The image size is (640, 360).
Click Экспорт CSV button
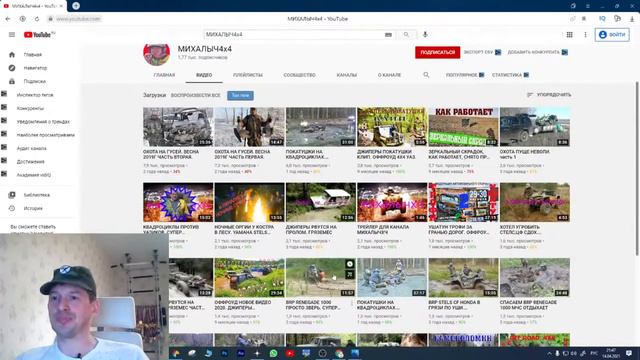[x=482, y=52]
